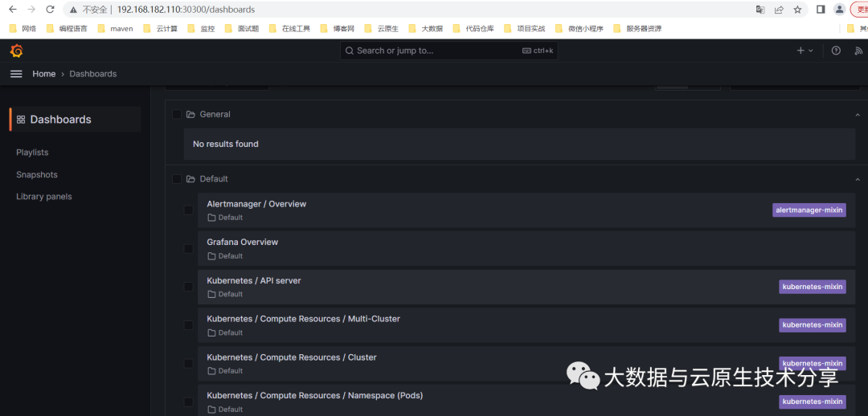Open the hamburger navigation menu
This screenshot has width=868, height=416.
click(x=16, y=74)
